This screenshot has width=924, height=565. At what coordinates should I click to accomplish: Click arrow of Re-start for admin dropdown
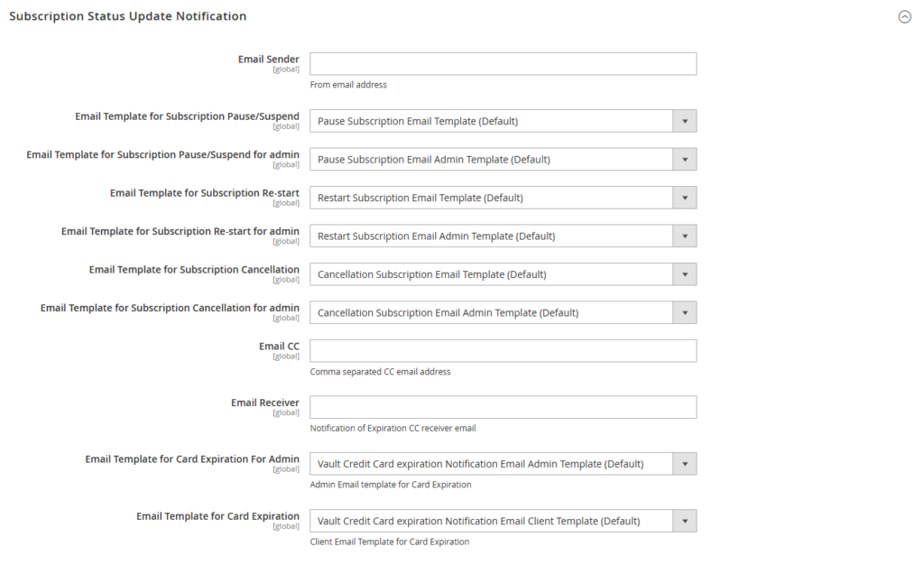point(685,236)
